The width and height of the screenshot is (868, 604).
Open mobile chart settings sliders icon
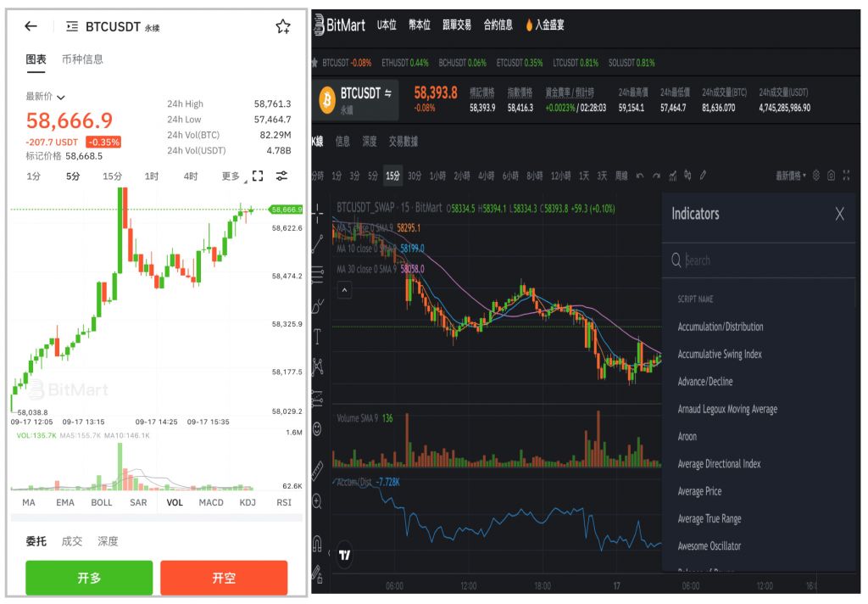tap(282, 176)
